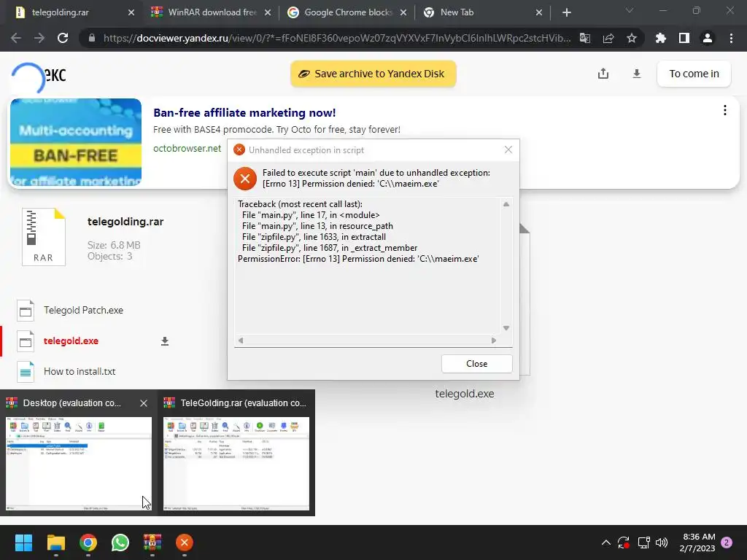747x560 pixels.
Task: Click the telegolding.rar archive icon
Action: click(x=43, y=237)
